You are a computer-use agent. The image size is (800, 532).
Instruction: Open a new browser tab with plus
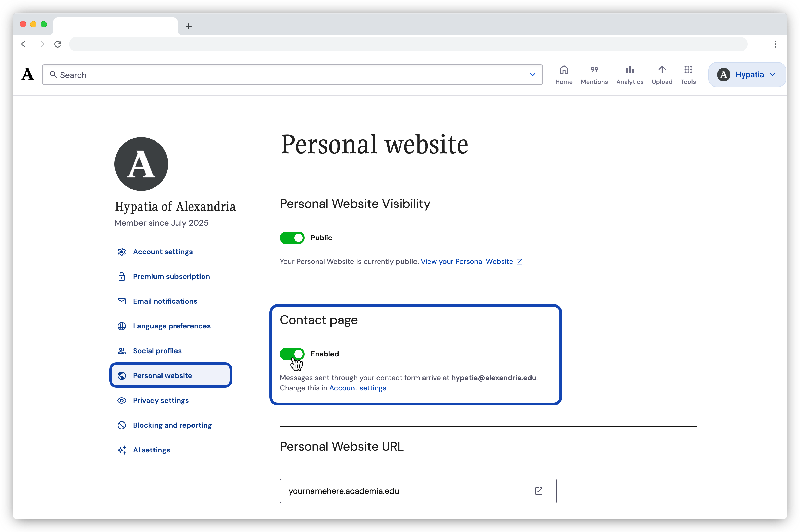click(x=189, y=26)
